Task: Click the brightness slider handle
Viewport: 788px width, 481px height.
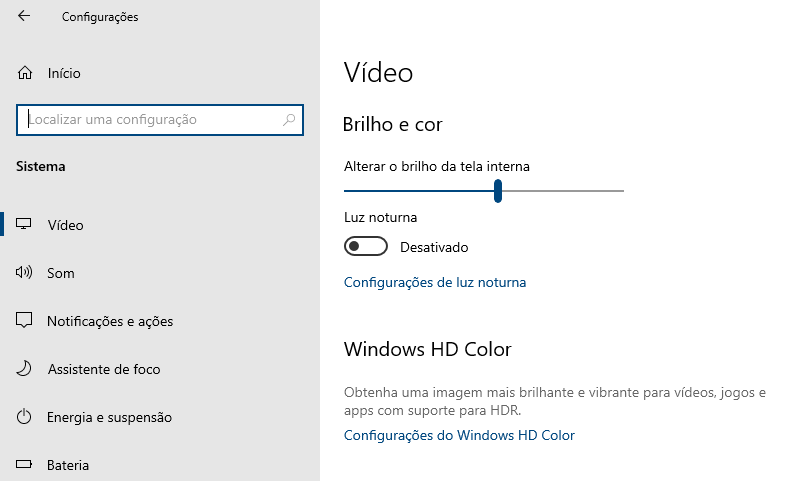Action: 498,191
